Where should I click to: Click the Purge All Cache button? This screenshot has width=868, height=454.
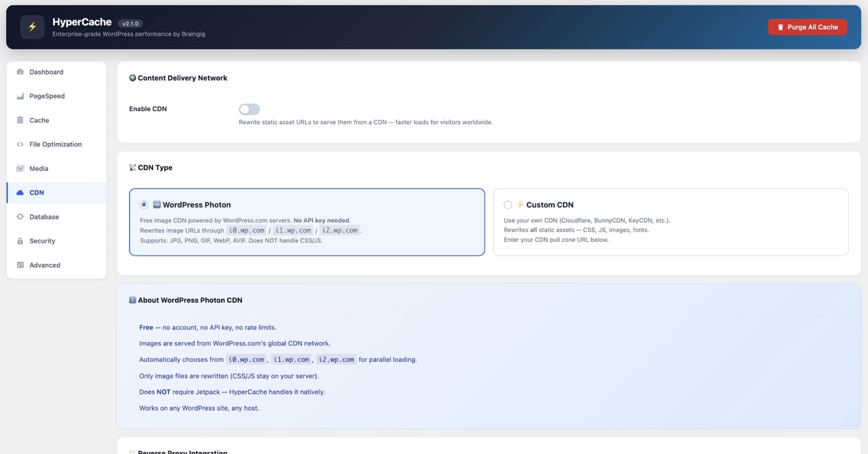[x=807, y=27]
